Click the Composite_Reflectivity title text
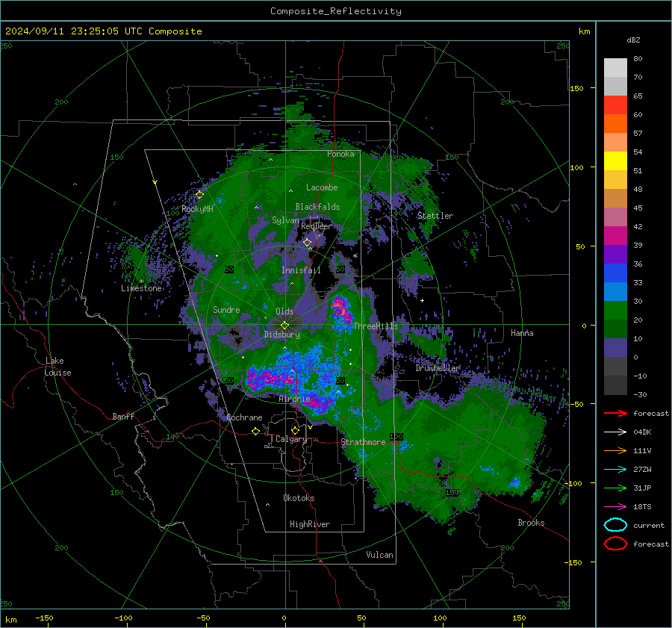Image resolution: width=672 pixels, height=628 pixels. pos(336,11)
